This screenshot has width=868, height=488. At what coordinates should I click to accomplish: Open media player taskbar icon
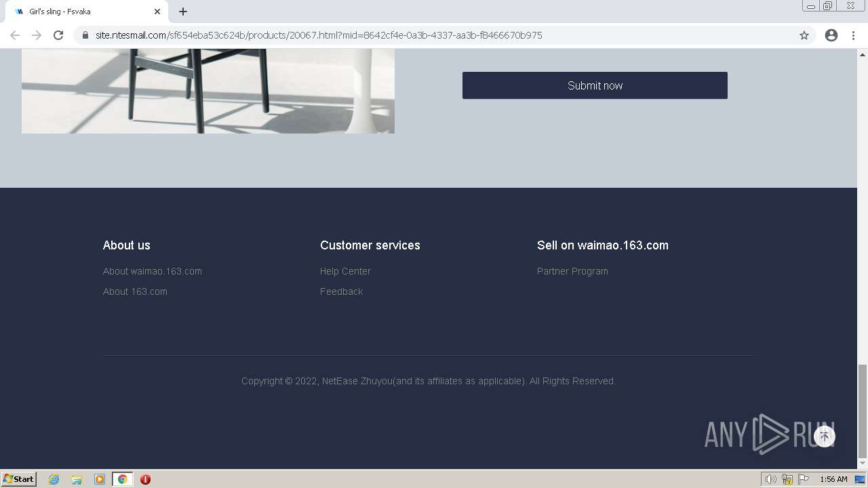tap(100, 479)
